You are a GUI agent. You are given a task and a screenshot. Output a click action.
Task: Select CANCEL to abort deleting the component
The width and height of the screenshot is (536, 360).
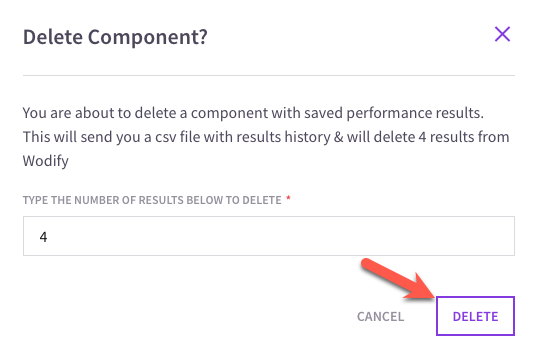coord(380,317)
